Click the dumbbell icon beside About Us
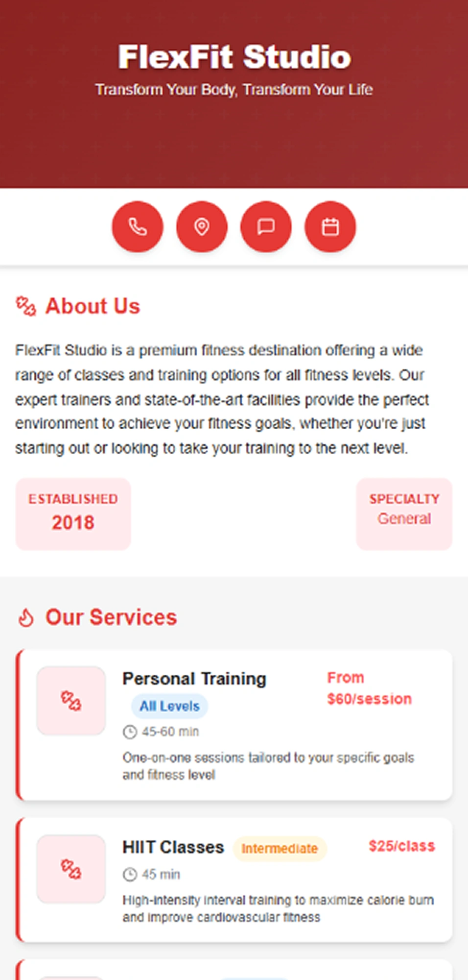 26,306
